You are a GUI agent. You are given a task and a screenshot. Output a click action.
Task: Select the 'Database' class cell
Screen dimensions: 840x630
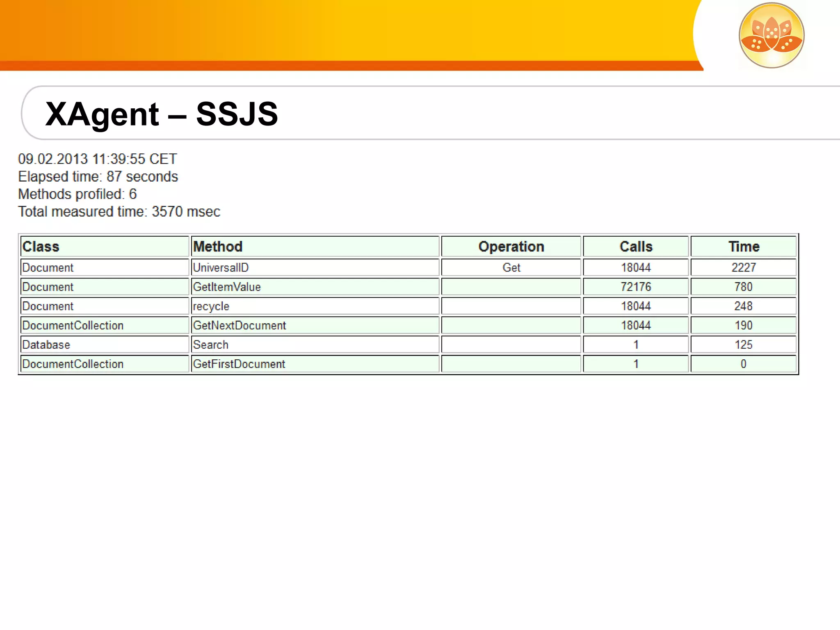[x=105, y=345]
